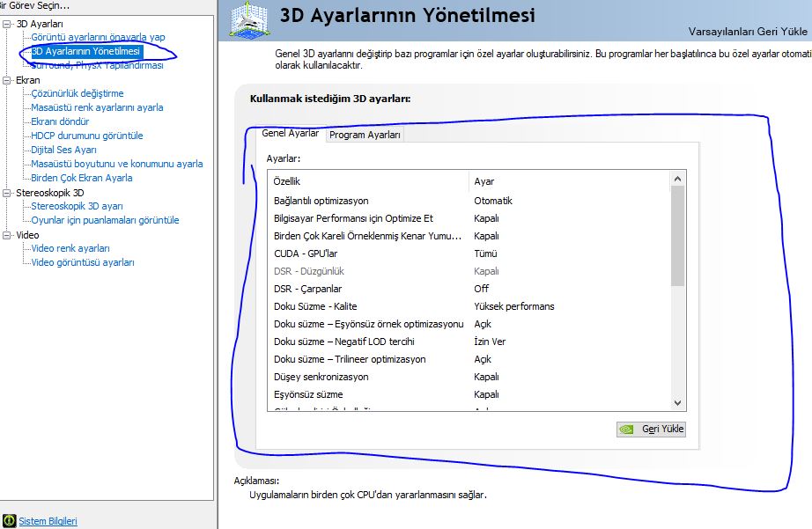Screen dimensions: 812x529
Task: Select Bilgisayar Performansı için Optimize Et row
Action: (469, 218)
